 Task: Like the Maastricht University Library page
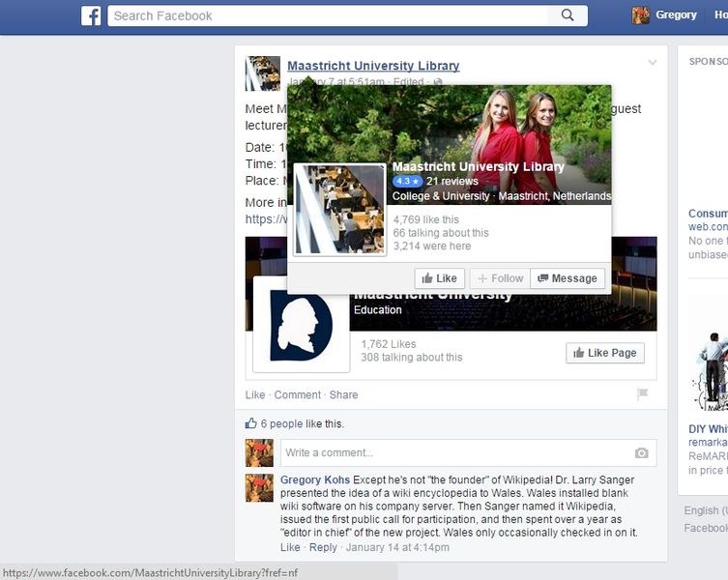440,278
